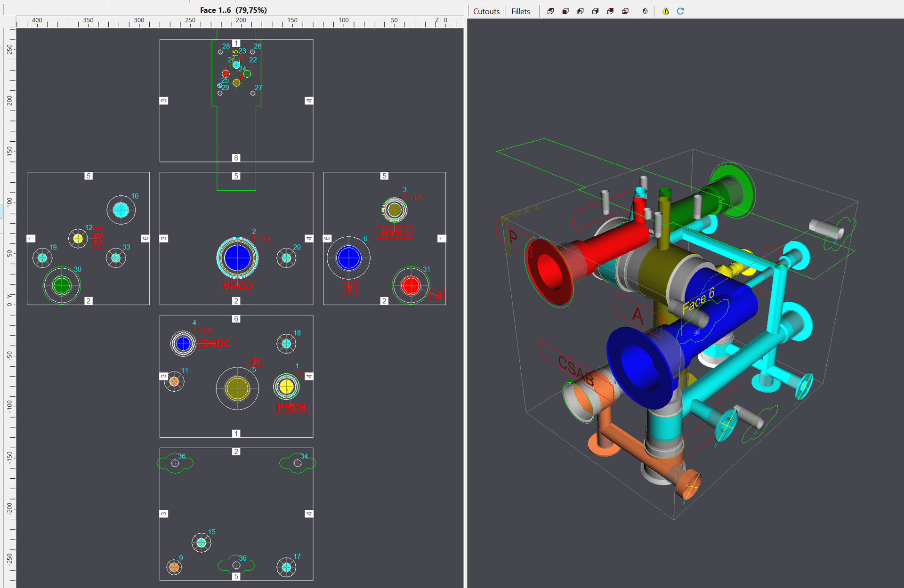Click the DKDC cavity label
904x588 pixels.
pyautogui.click(x=216, y=344)
